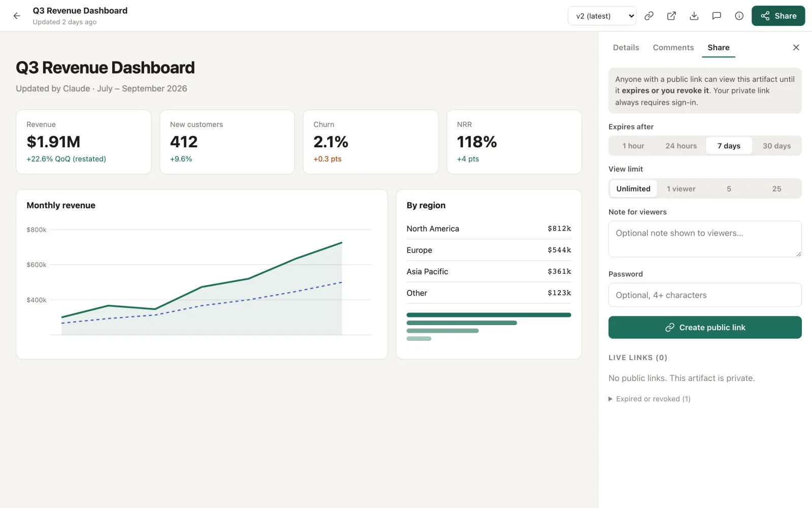
Task: Select the 30 days expiry option
Action: pos(776,146)
